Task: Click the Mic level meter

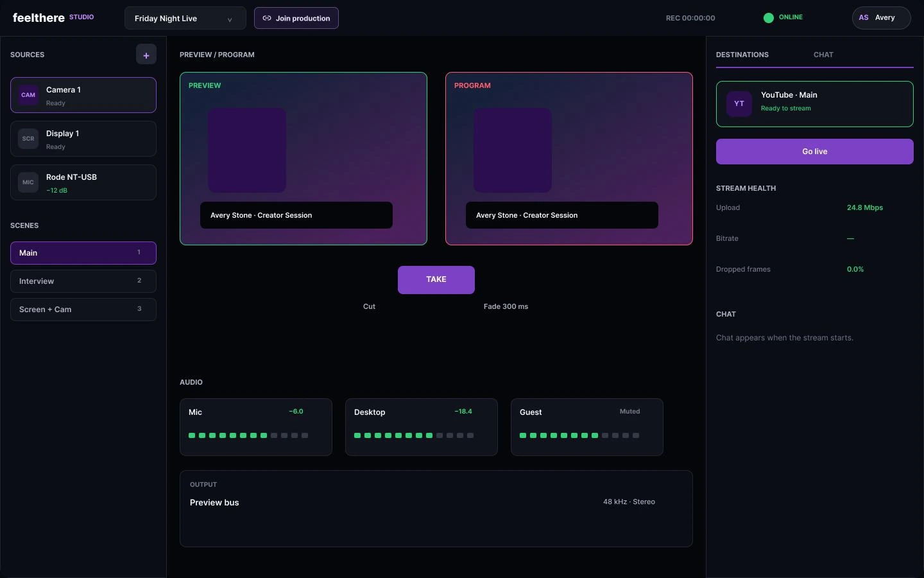Action: pyautogui.click(x=248, y=435)
